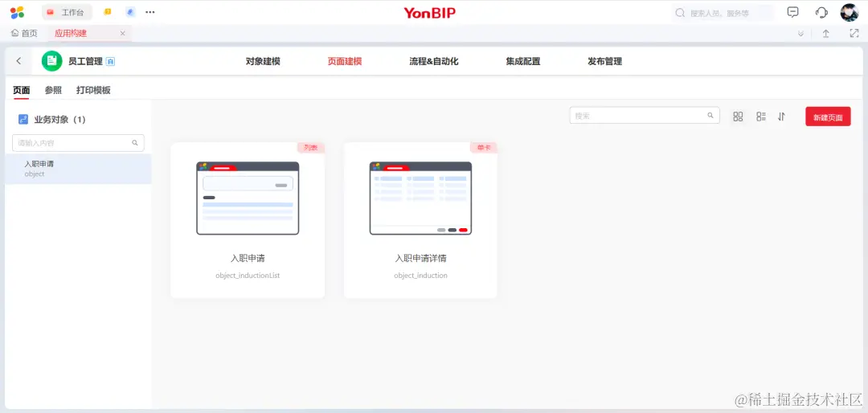Close the 应用构建 tab

(122, 33)
